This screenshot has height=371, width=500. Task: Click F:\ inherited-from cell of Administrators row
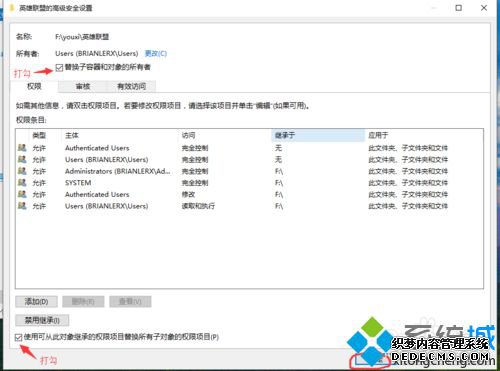pyautogui.click(x=279, y=171)
